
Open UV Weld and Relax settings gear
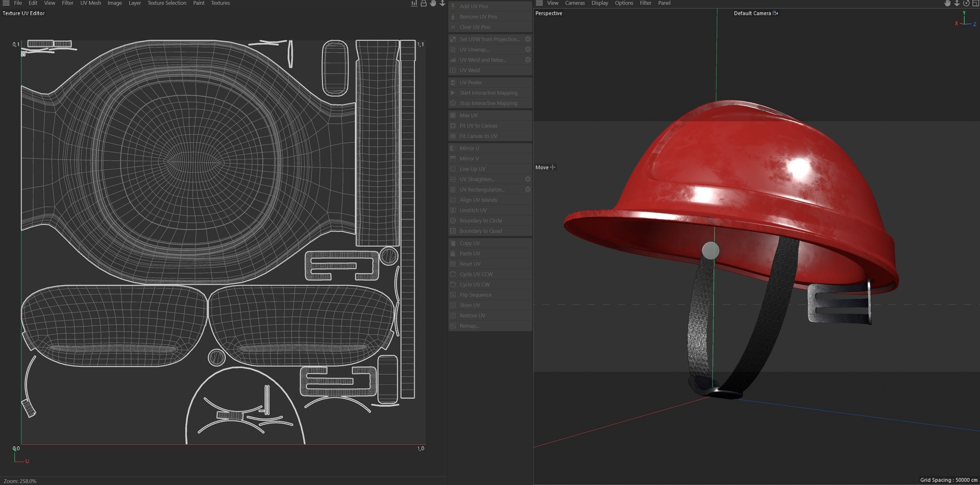point(528,60)
